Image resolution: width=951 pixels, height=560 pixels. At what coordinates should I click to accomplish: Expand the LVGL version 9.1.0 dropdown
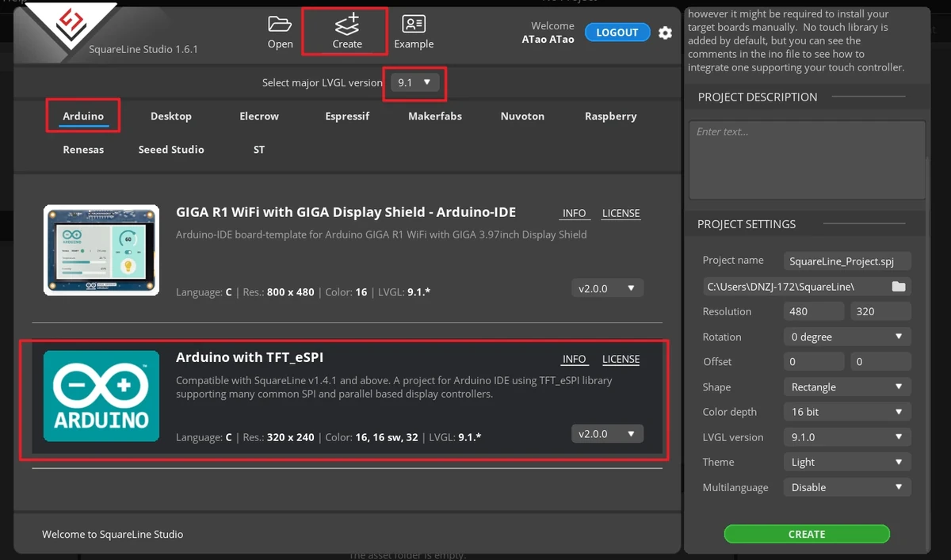coord(846,436)
